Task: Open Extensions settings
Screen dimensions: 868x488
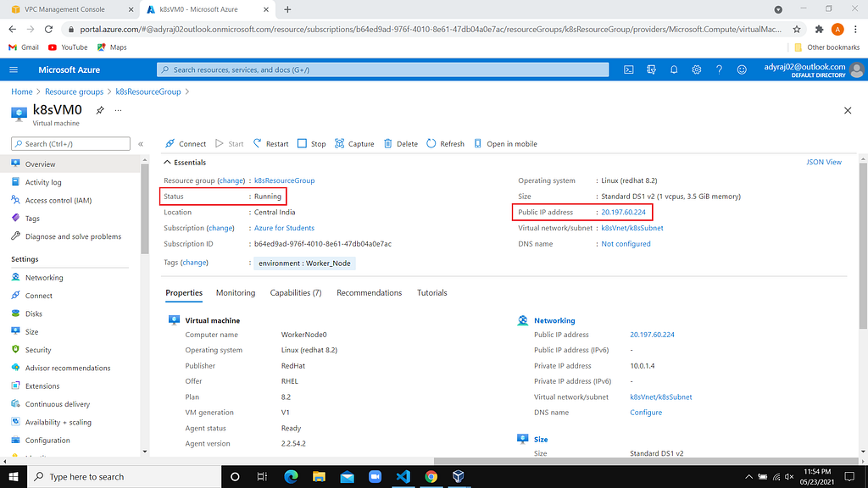Action: click(42, 386)
